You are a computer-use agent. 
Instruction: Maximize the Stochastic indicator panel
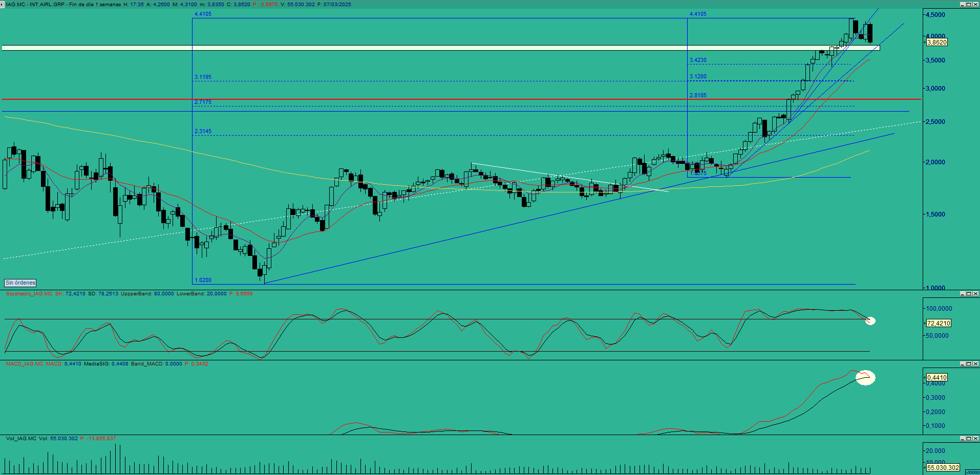click(969, 294)
